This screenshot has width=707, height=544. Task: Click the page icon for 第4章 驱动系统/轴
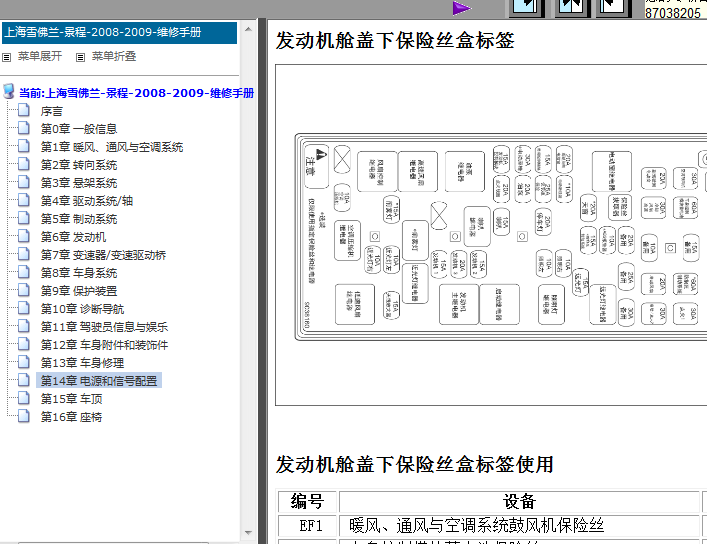click(x=24, y=201)
